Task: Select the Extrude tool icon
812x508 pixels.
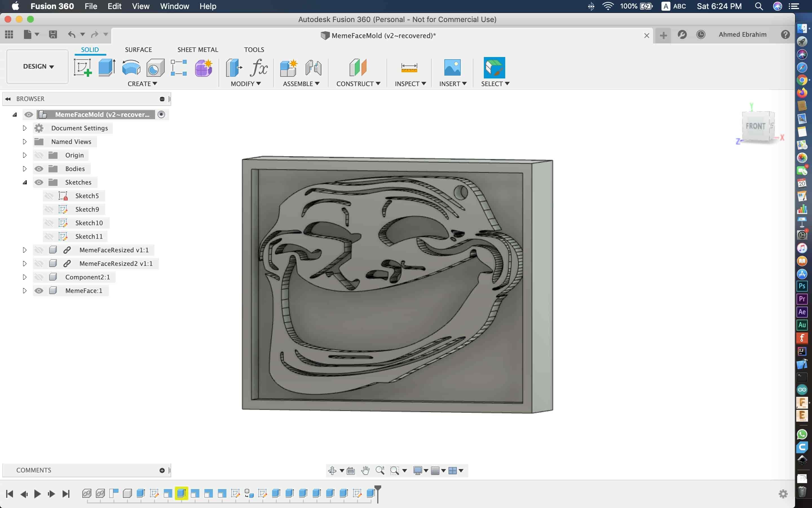Action: pyautogui.click(x=107, y=67)
